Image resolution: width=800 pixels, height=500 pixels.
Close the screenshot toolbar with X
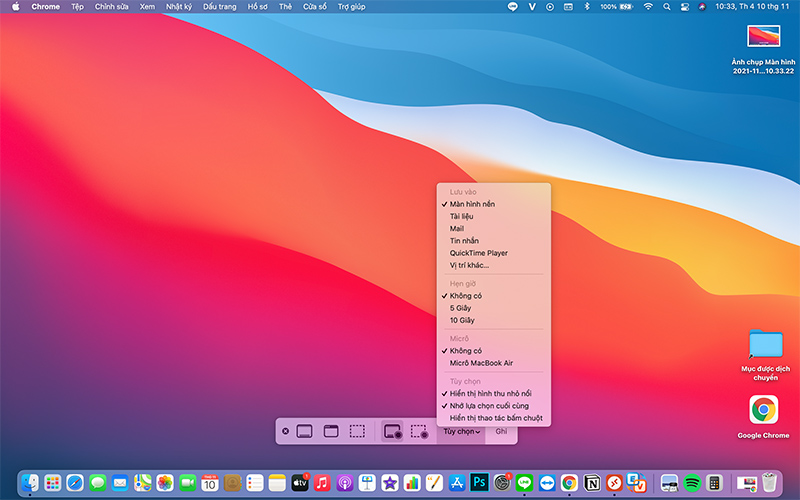286,432
